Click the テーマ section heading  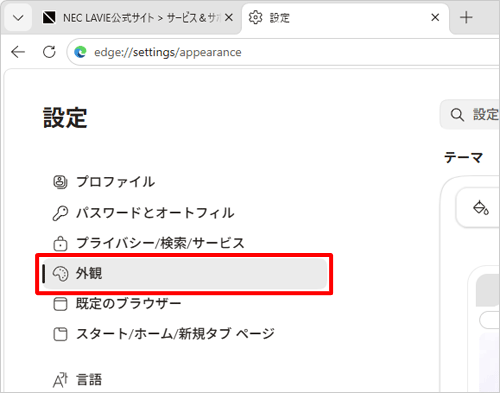coord(463,157)
